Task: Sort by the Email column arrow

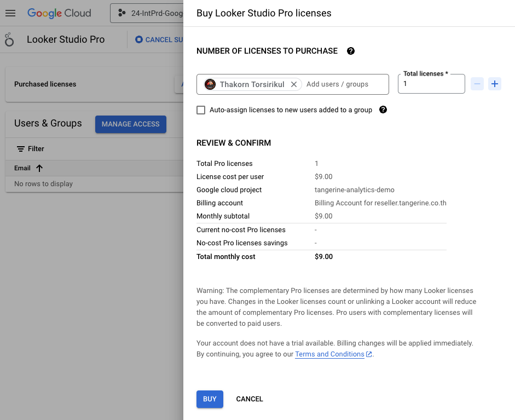Action: (39, 168)
